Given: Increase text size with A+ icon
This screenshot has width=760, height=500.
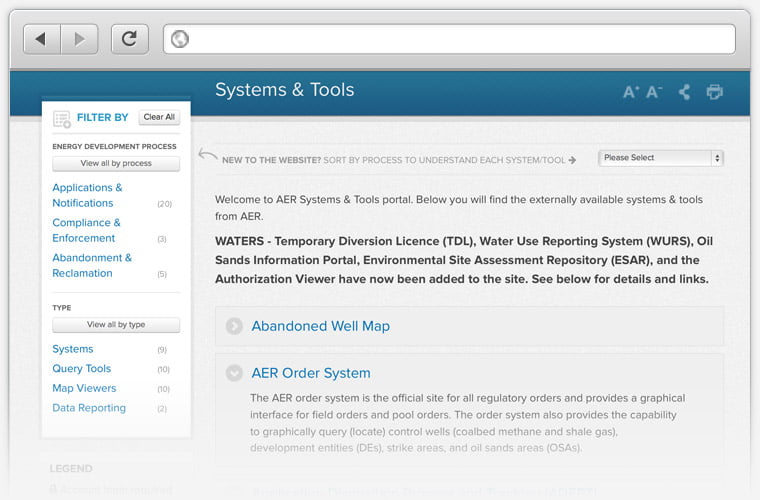Looking at the screenshot, I should pos(631,92).
